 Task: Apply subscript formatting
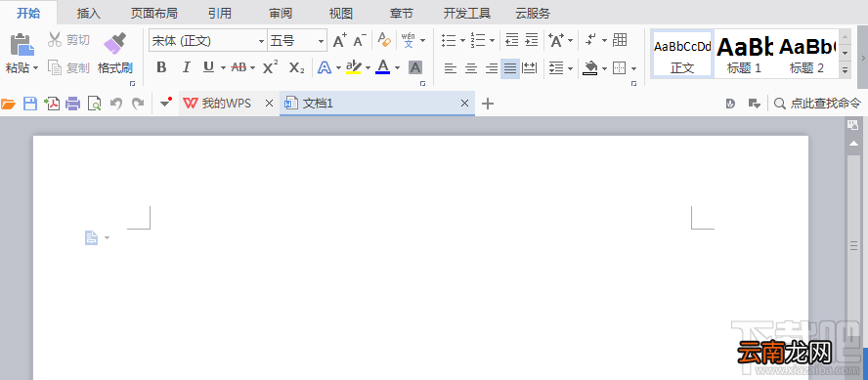[x=297, y=68]
